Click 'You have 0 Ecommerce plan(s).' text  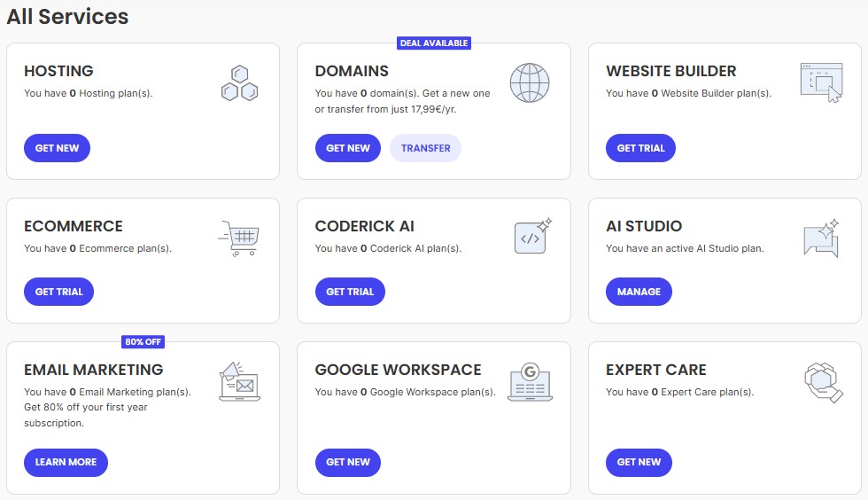pos(98,249)
